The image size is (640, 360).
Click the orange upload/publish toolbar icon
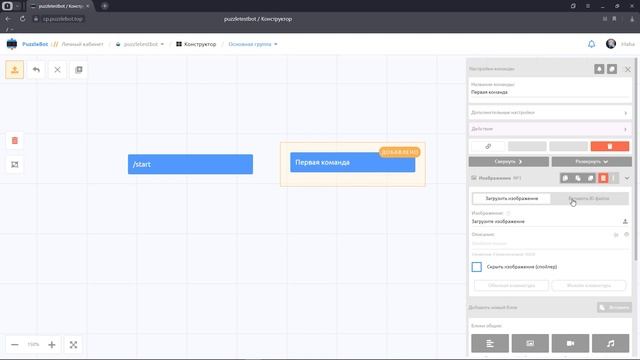(x=15, y=70)
